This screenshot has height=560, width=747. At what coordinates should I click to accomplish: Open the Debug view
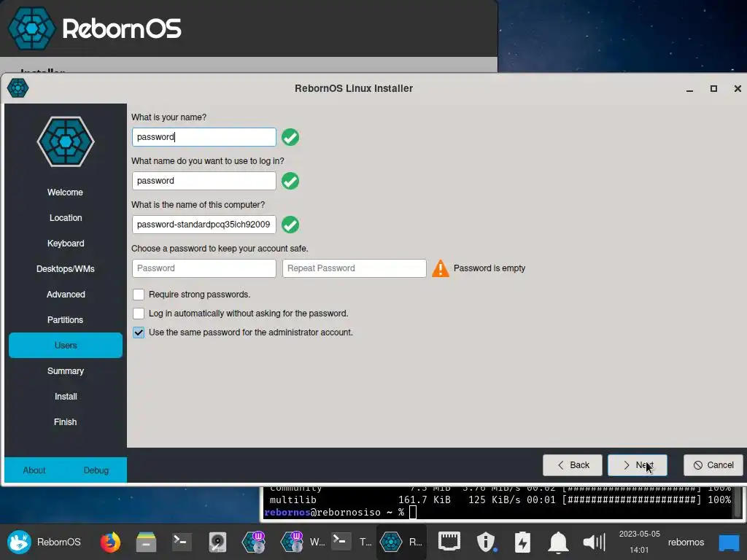click(96, 470)
